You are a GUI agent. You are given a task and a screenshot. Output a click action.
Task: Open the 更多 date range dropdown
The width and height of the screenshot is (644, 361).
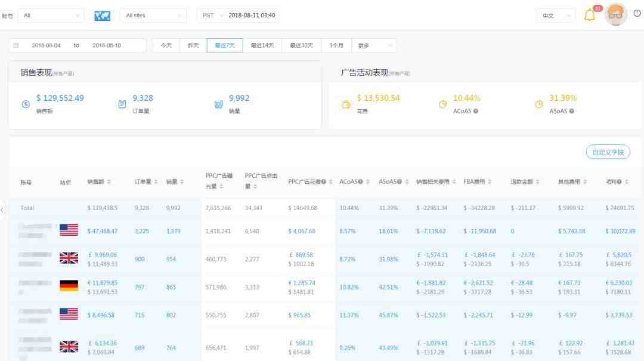click(x=374, y=45)
